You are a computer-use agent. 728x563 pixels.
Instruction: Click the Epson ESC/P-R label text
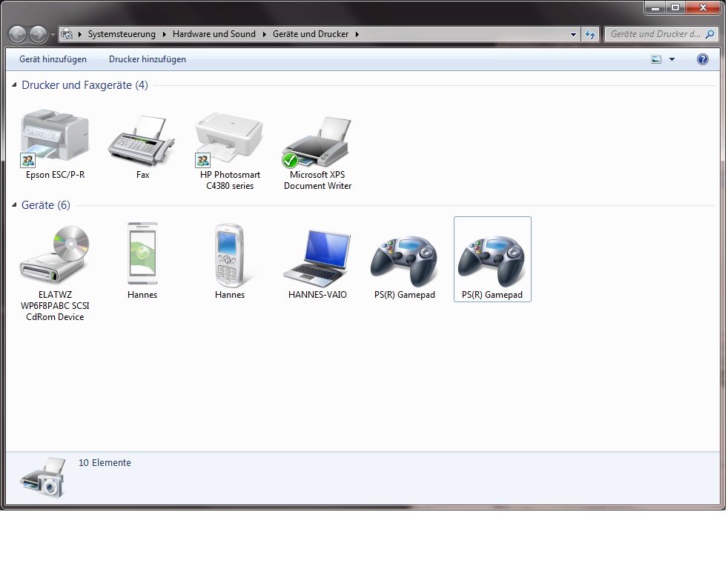coord(56,175)
